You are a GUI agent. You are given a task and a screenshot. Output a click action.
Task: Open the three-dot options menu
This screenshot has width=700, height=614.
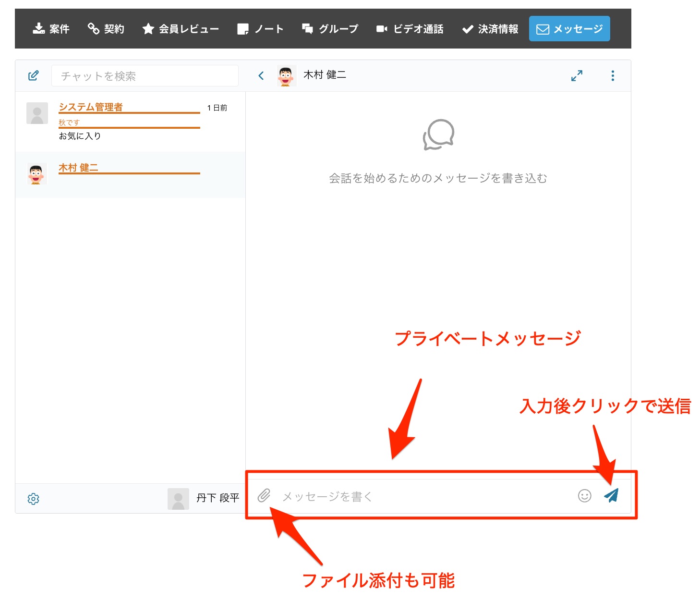(613, 75)
